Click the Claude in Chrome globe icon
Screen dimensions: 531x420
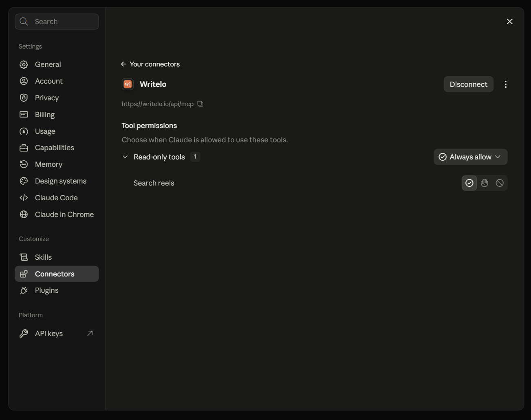pos(24,214)
